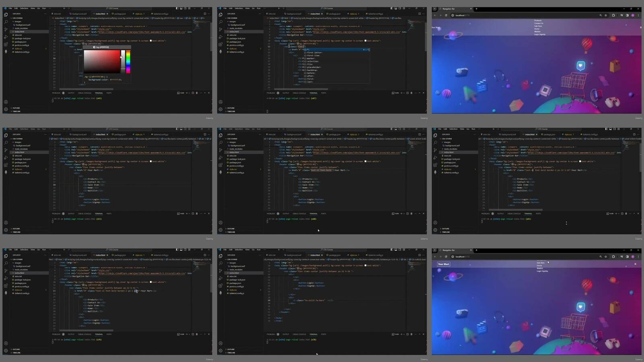Click MongoDB leaf icon in color-picker VS Code frame
The height and width of the screenshot is (362, 644).
click(x=6, y=52)
